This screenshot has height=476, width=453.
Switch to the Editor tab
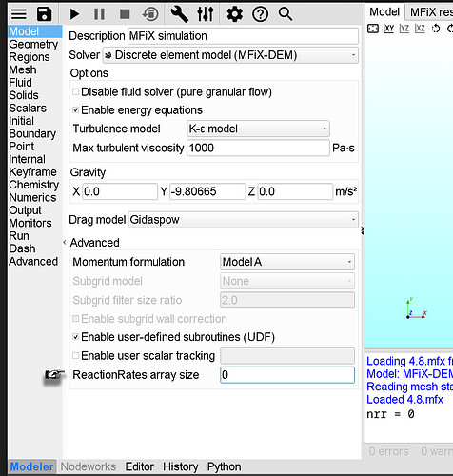pyautogui.click(x=140, y=466)
